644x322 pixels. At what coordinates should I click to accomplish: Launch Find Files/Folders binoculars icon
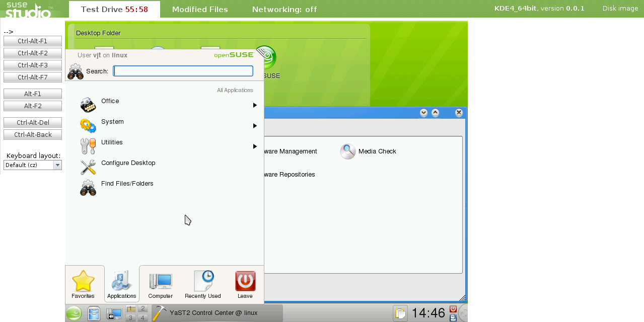pos(88,187)
